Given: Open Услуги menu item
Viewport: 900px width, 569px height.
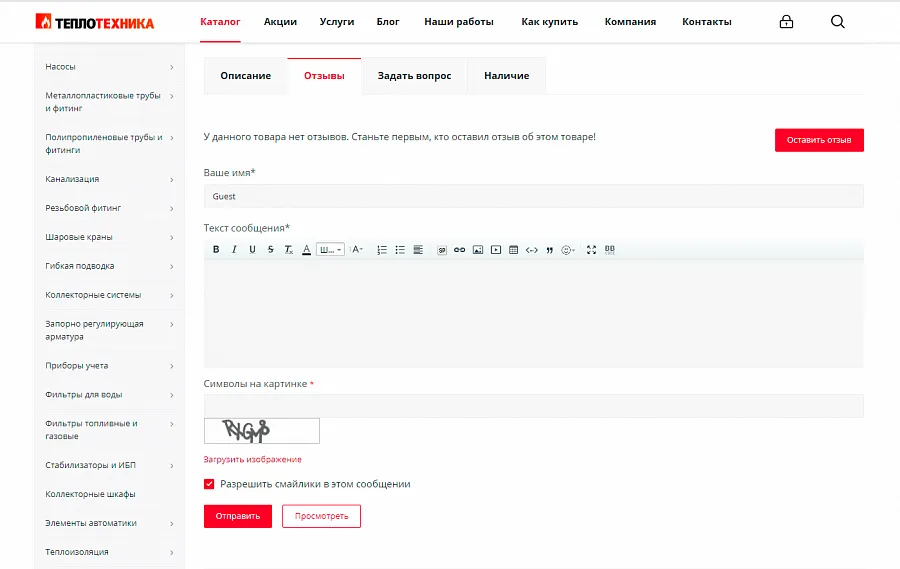Looking at the screenshot, I should point(337,22).
